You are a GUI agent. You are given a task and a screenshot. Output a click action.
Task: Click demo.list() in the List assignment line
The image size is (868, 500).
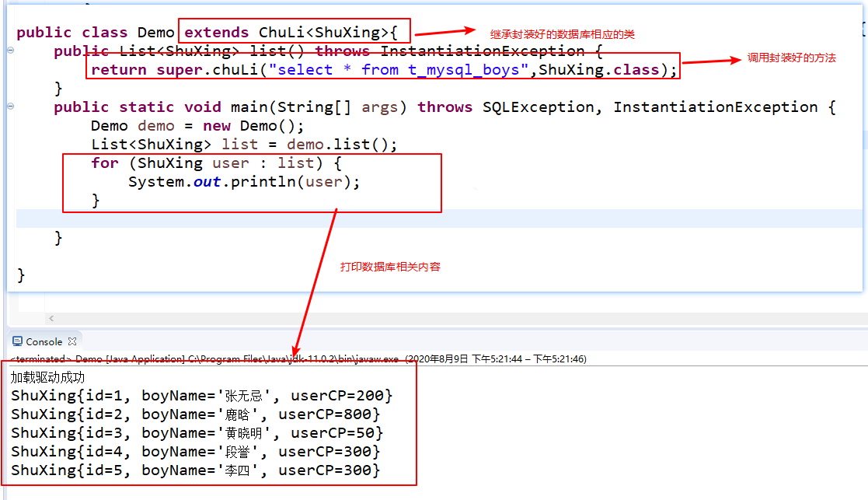[337, 145]
